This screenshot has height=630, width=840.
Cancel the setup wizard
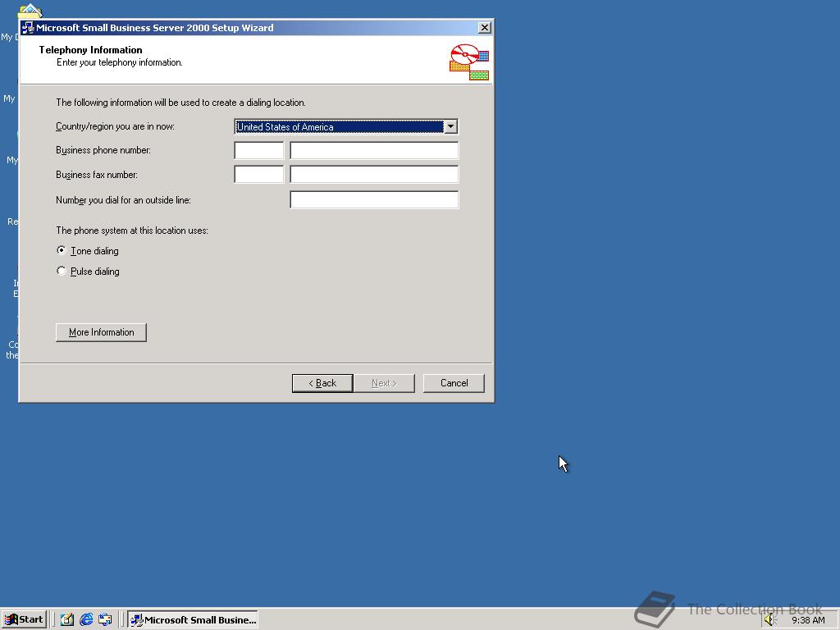(x=454, y=383)
